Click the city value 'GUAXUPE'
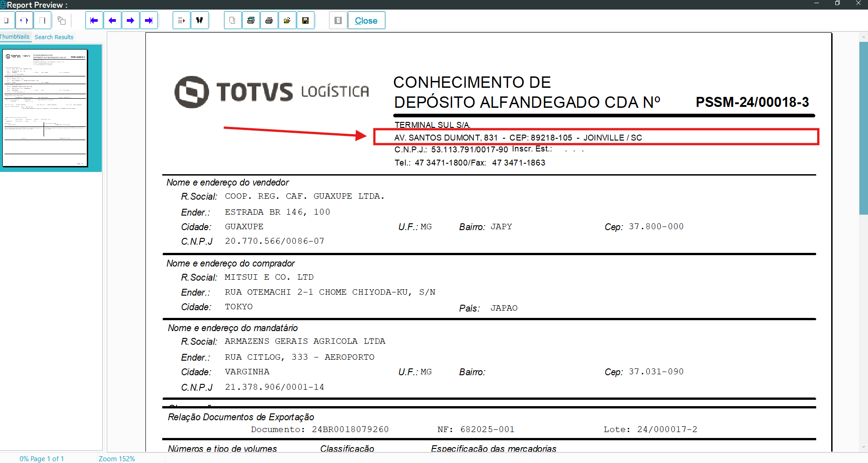The width and height of the screenshot is (868, 463). (244, 226)
